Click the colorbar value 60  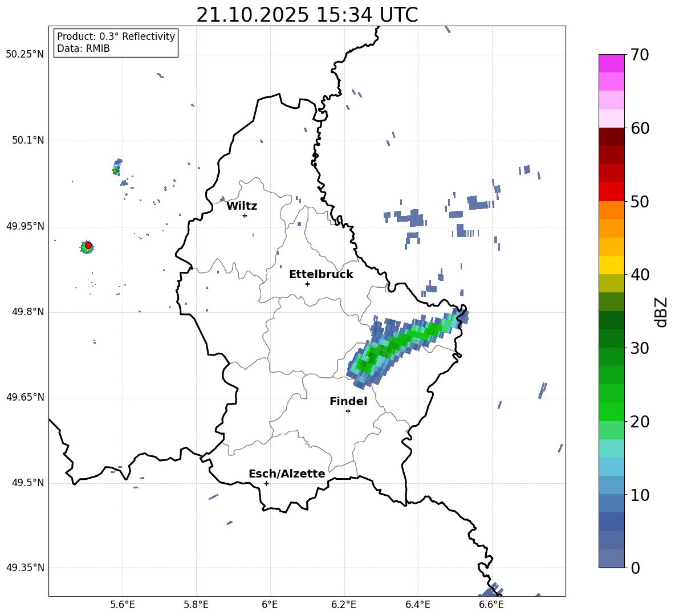pos(640,128)
